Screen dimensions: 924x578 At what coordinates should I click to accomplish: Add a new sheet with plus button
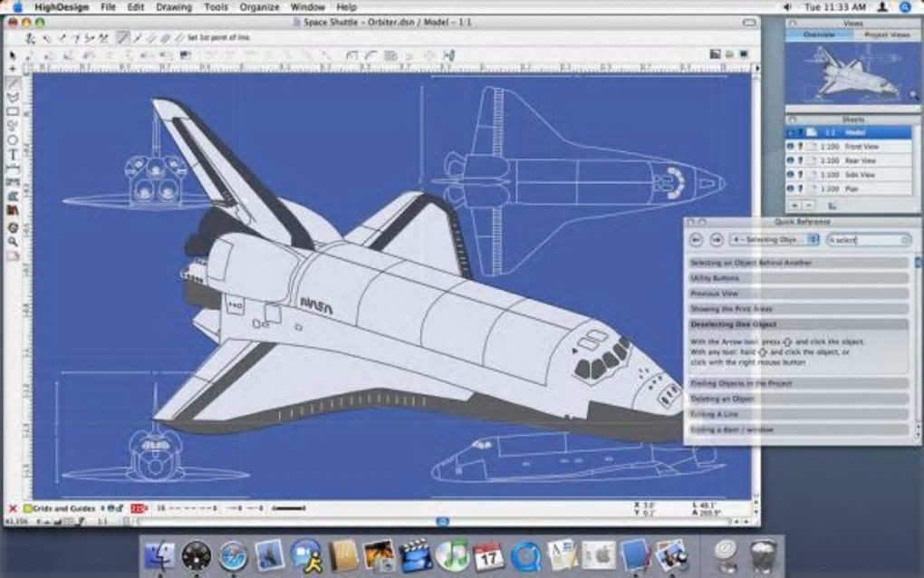pyautogui.click(x=794, y=206)
